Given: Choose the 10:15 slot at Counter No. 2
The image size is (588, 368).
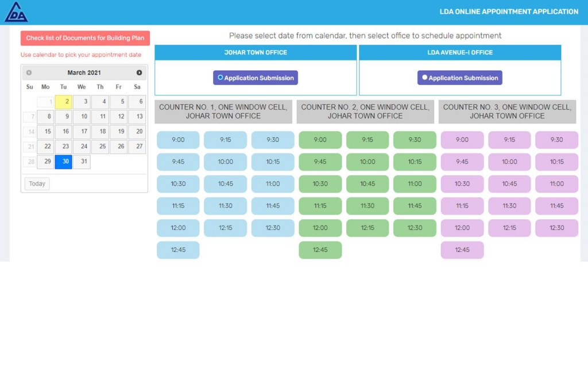Looking at the screenshot, I should coord(415,162).
